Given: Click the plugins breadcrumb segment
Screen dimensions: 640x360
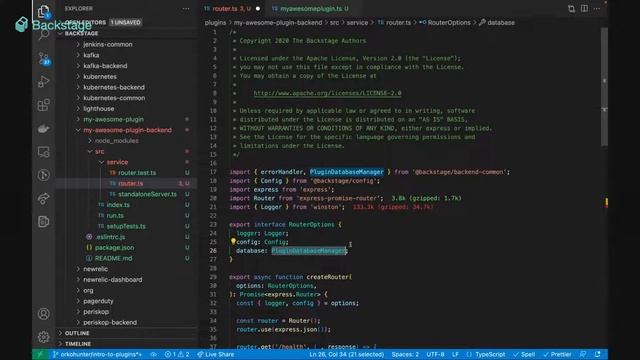Looking at the screenshot, I should 215,23.
